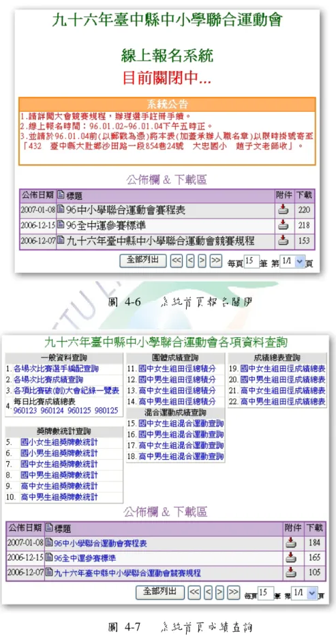This screenshot has height=644, width=336.
Task: Click 全部列出 button on data query page
Action: pos(159,592)
